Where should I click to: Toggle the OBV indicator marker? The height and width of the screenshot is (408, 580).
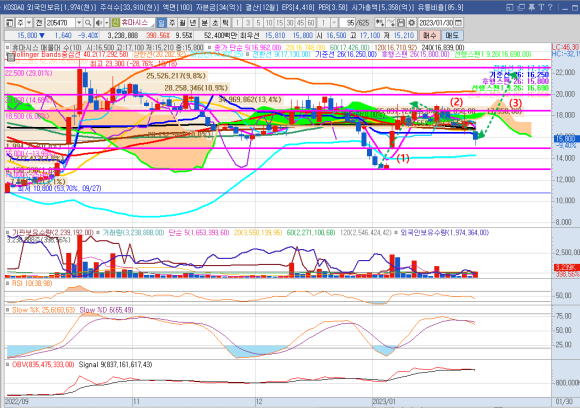point(8,365)
